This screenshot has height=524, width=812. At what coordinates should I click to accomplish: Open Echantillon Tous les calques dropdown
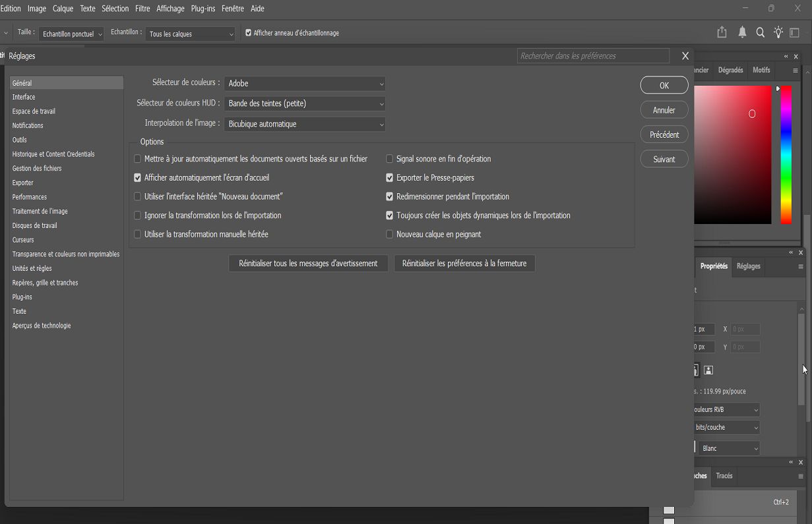click(191, 34)
